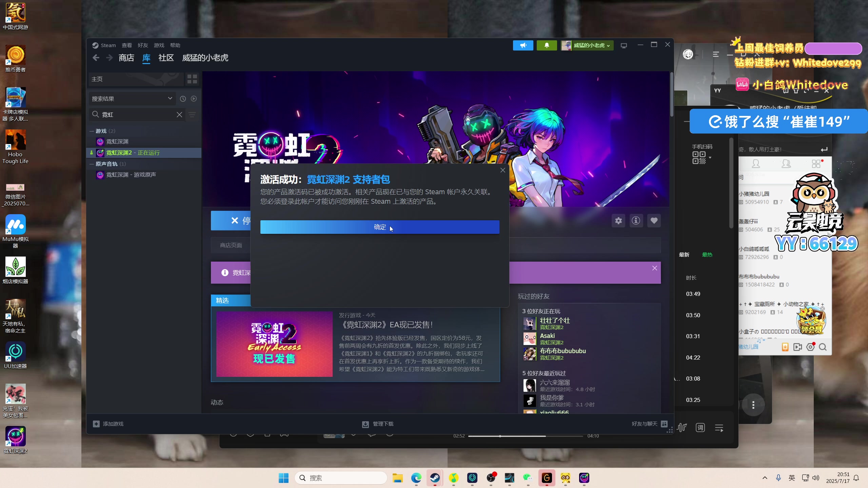Click the Windows Start button
Image resolution: width=868 pixels, height=488 pixels.
click(283, 478)
